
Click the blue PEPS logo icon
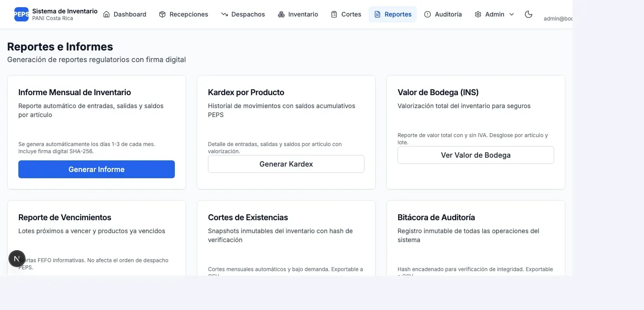point(21,14)
